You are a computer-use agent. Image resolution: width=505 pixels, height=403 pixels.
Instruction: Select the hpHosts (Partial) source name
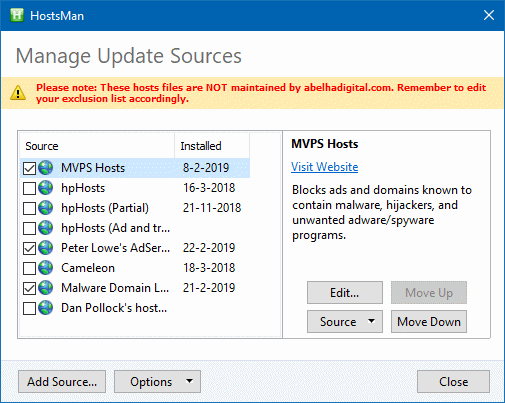click(105, 208)
